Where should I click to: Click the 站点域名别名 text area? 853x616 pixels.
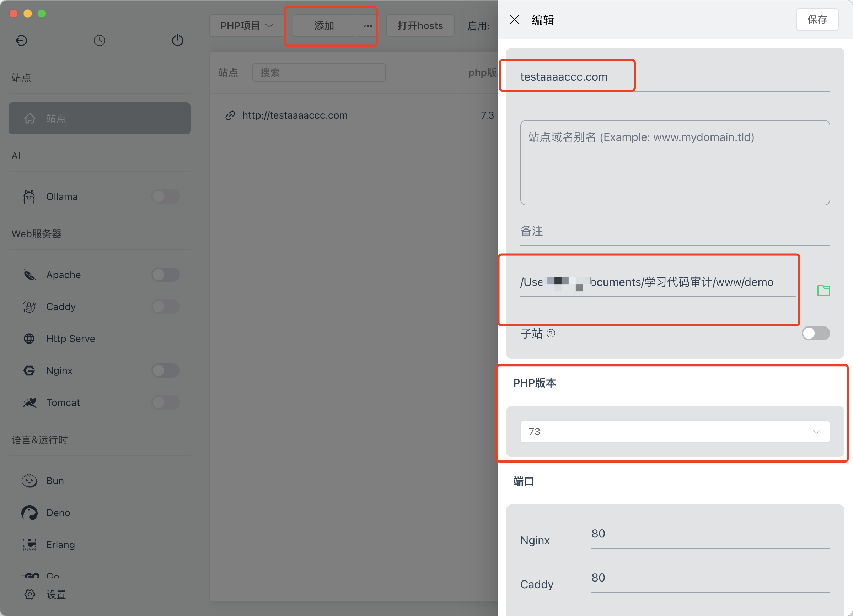tap(675, 163)
